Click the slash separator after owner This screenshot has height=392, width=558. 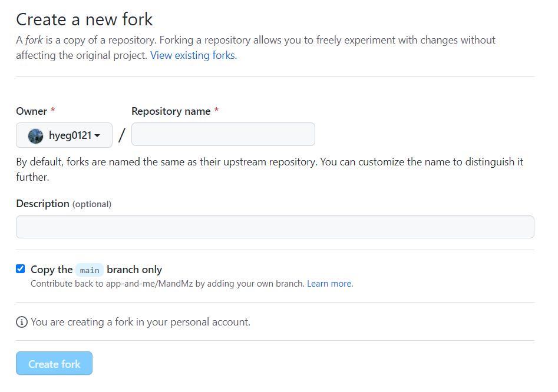[121, 135]
